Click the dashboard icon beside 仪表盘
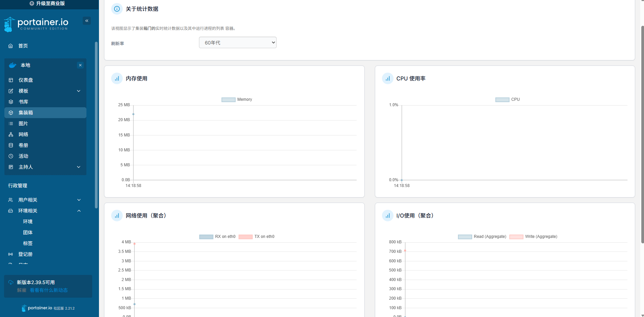This screenshot has height=317, width=644. point(11,80)
